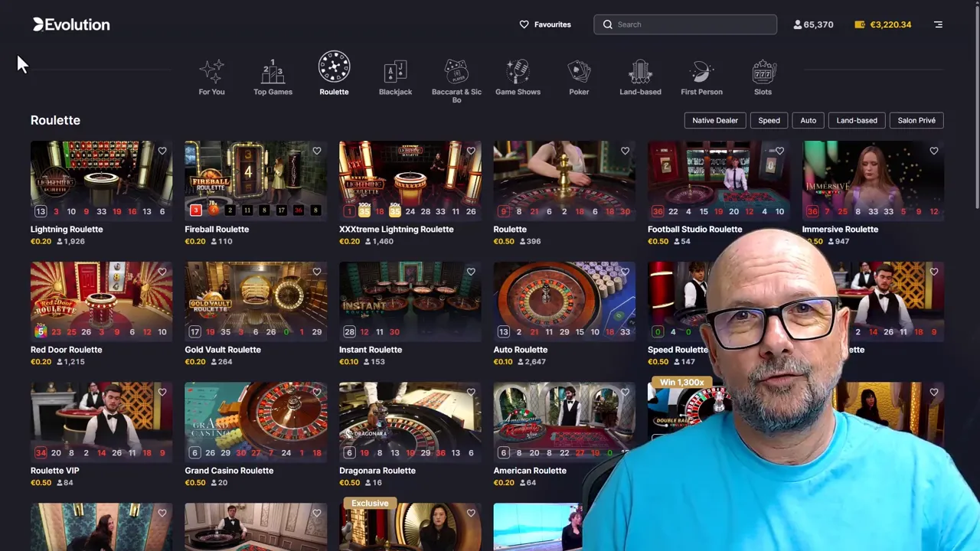The image size is (980, 551).
Task: Favourite Grand Casino Roulette heart
Action: (x=317, y=392)
